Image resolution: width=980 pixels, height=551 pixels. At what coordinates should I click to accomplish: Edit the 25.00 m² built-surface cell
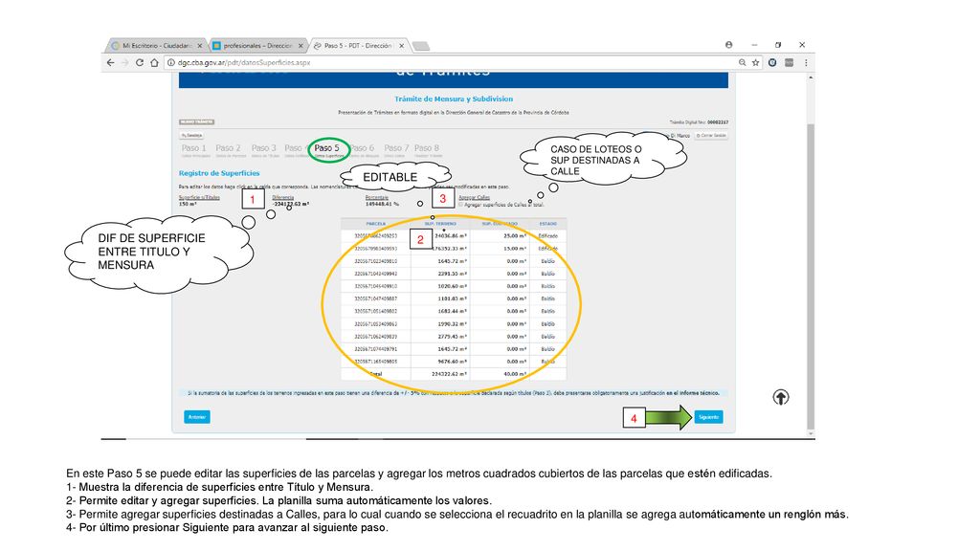click(x=500, y=236)
